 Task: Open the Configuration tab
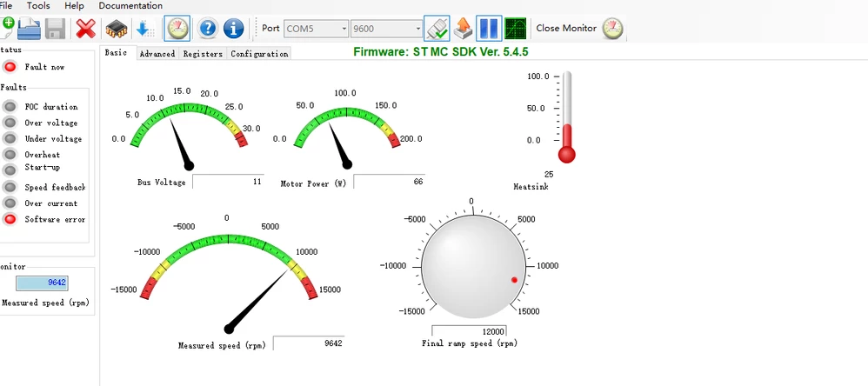pos(259,54)
